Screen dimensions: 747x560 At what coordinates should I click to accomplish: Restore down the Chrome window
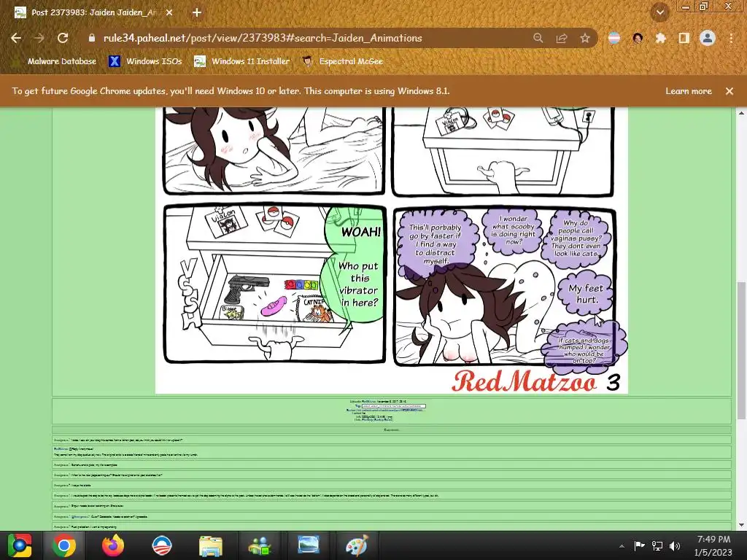[704, 6]
